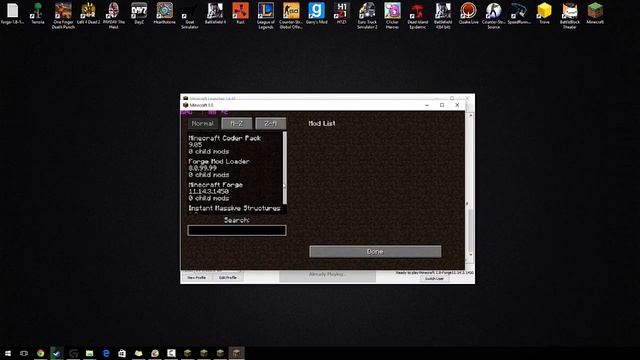
Task: Launch League of Legends shortcut
Action: tap(266, 16)
